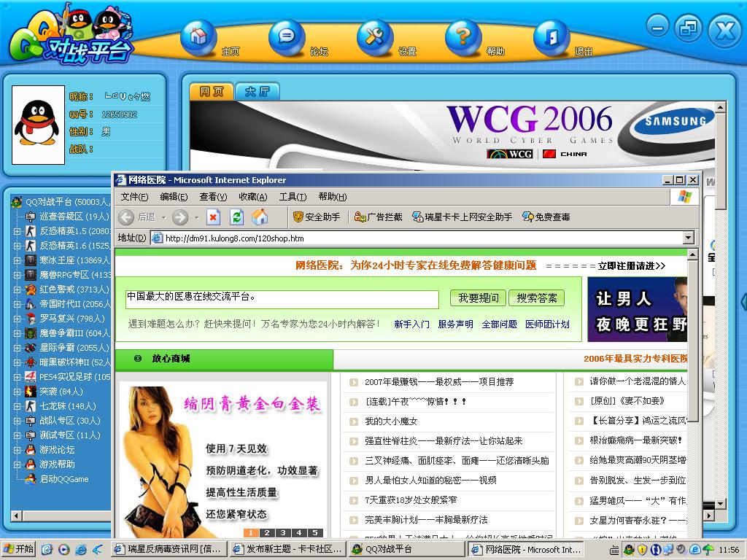Viewport: 747px width, 560px height.
Task: Expand the 红色警戒 tree node
Action: pyautogui.click(x=18, y=290)
